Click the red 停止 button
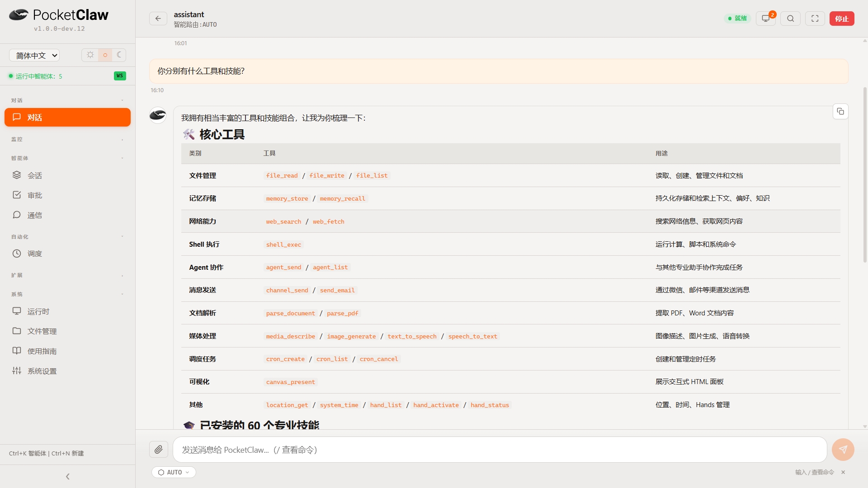868x488 pixels. coord(842,19)
